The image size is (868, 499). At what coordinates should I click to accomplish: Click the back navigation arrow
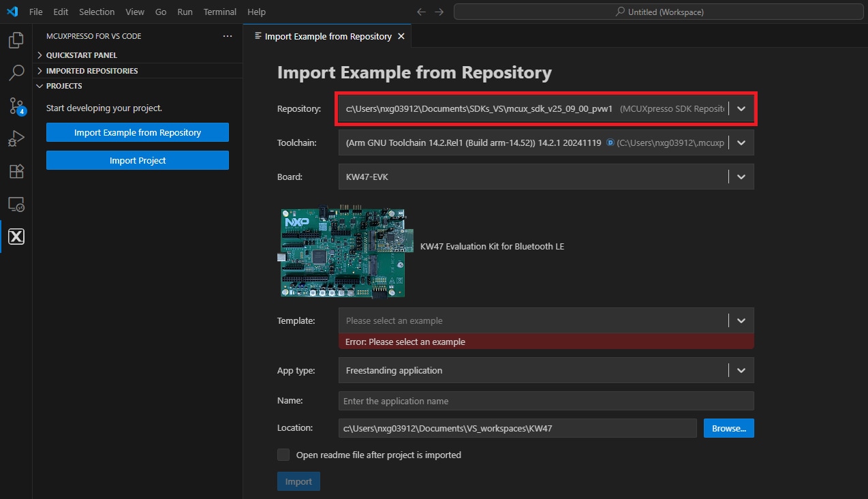(421, 12)
